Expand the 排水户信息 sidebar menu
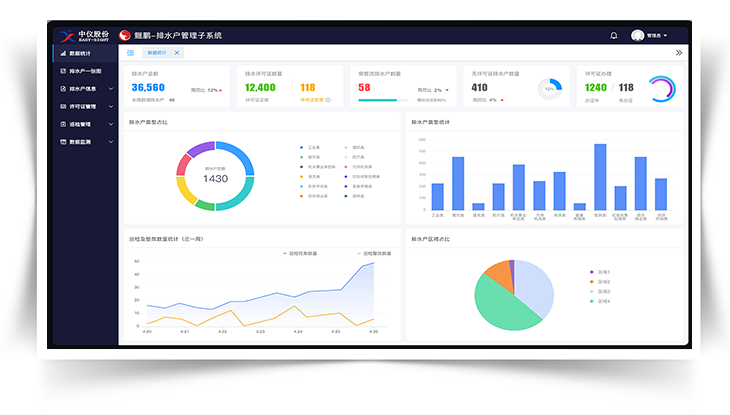The image size is (730, 415). coord(111,89)
